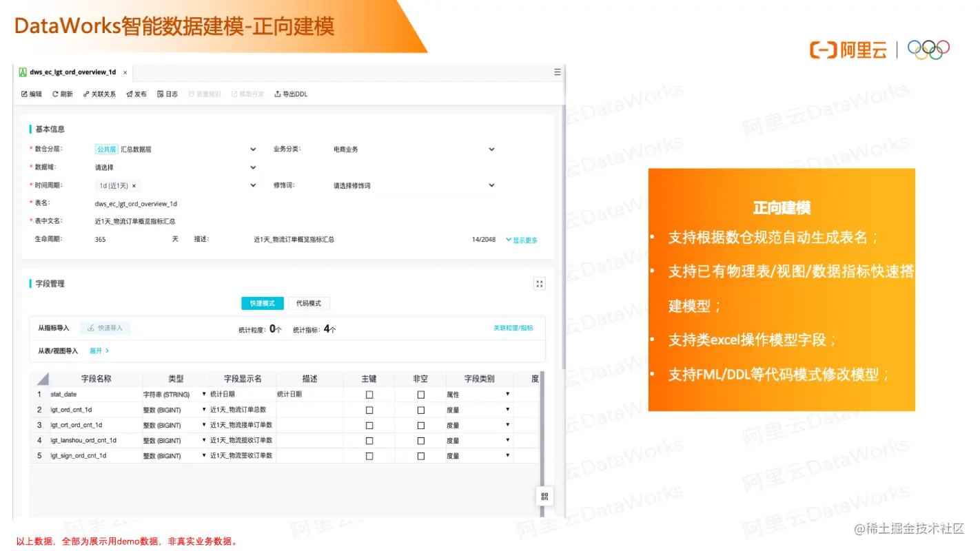Switch to 代码模式 mode
This screenshot has height=551, width=980.
[x=309, y=303]
